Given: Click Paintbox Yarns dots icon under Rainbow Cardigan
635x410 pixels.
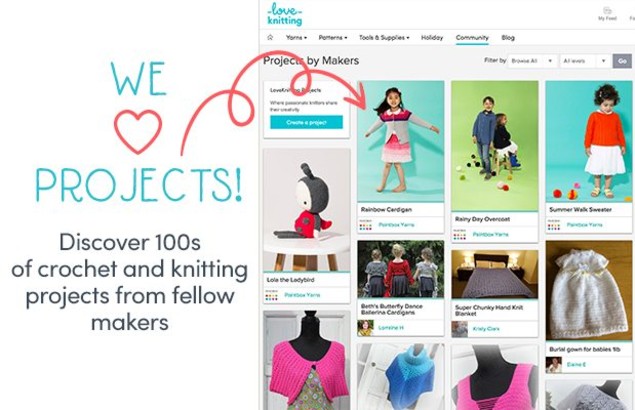Looking at the screenshot, I should 365,225.
